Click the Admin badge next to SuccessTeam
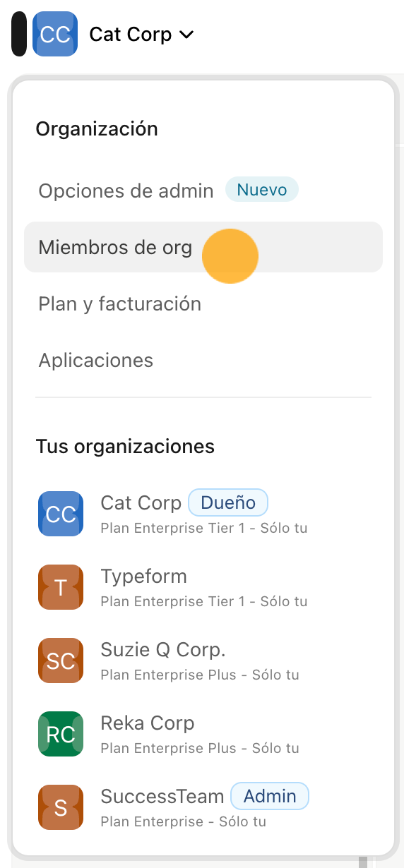Screen dimensions: 404x868 pyautogui.click(x=270, y=796)
